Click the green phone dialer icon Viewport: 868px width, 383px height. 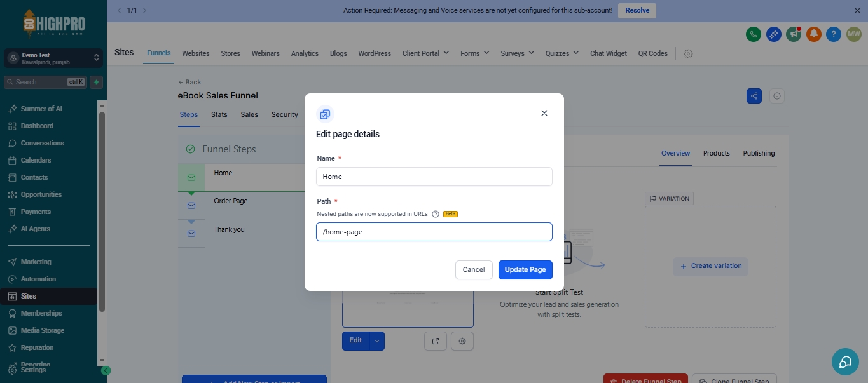click(754, 34)
